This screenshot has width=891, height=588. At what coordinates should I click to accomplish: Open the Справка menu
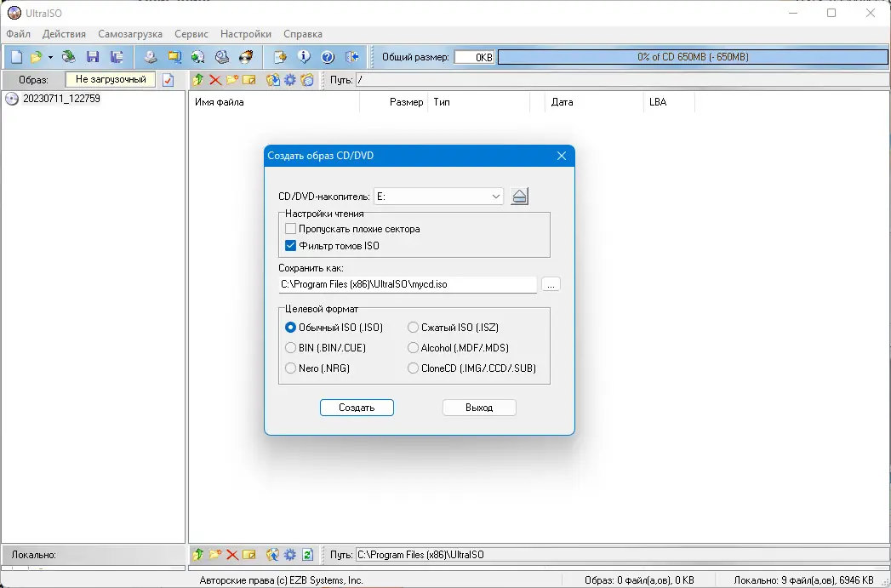(x=303, y=34)
